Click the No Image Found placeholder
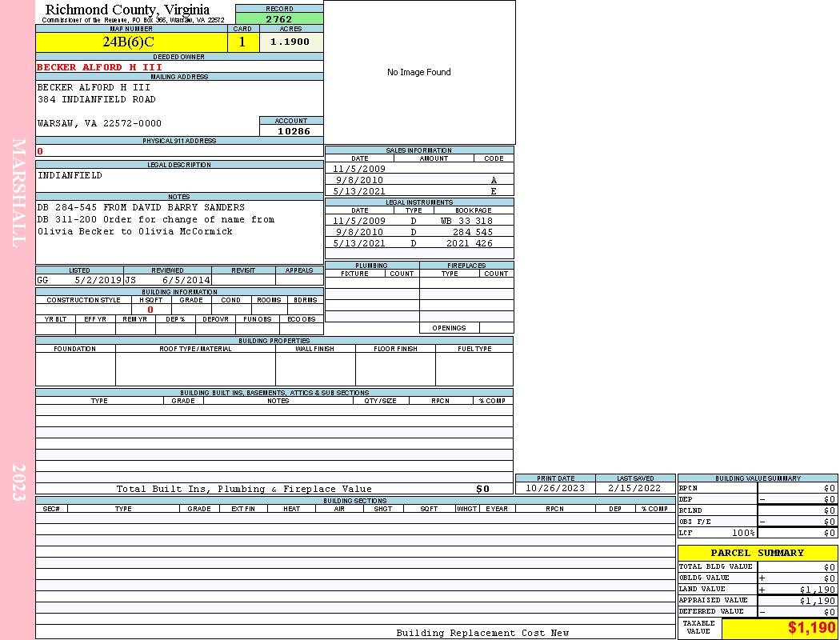 coord(419,73)
